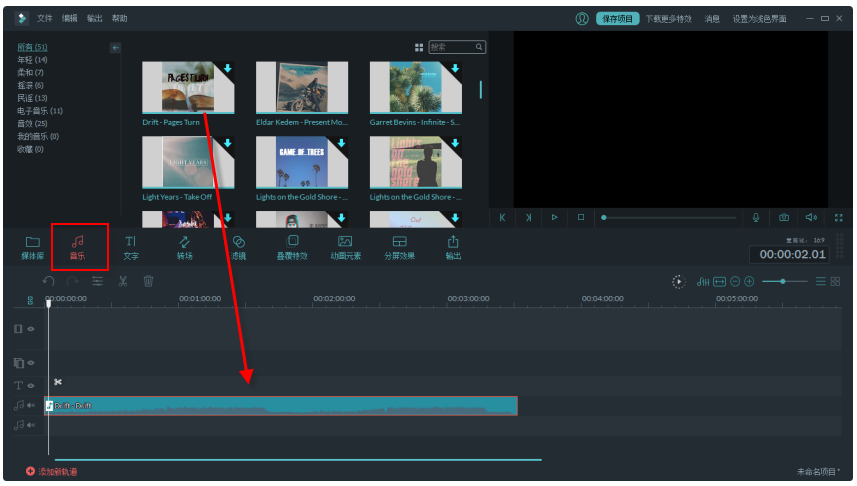The width and height of the screenshot is (857, 486).
Task: Collapse the music category list panel
Action: click(x=115, y=47)
